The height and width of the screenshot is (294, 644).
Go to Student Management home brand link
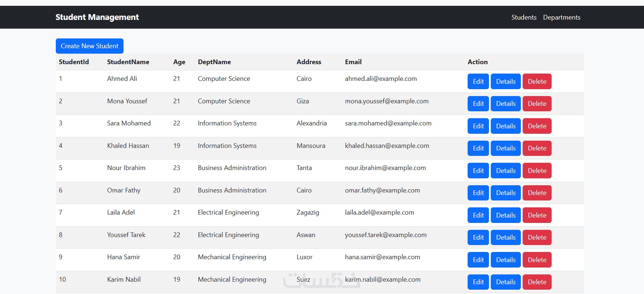tap(97, 17)
